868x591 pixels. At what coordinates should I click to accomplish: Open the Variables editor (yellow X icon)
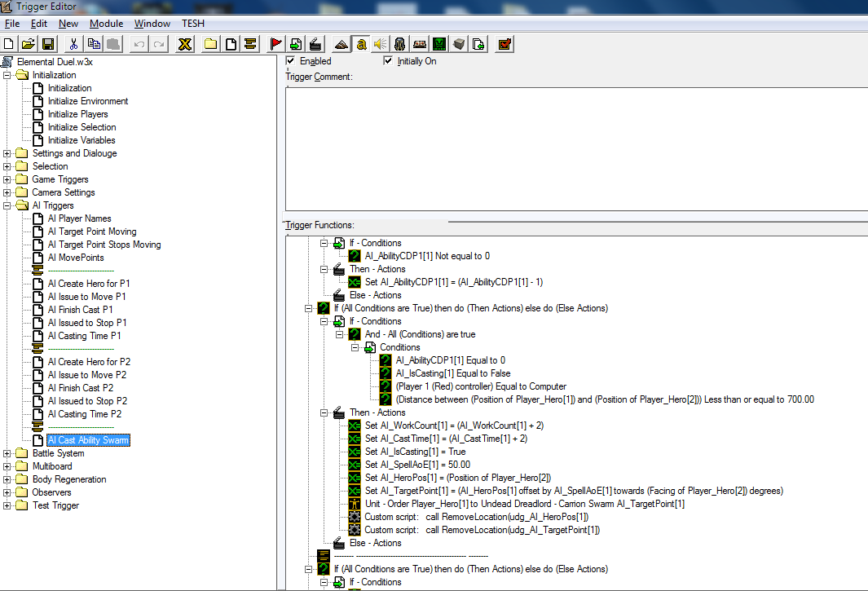[185, 44]
